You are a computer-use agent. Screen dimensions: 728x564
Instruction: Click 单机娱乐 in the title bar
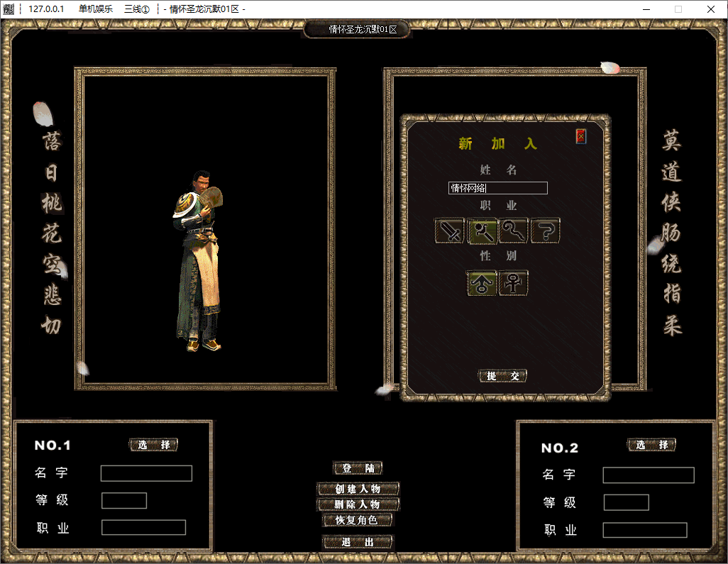pyautogui.click(x=96, y=9)
